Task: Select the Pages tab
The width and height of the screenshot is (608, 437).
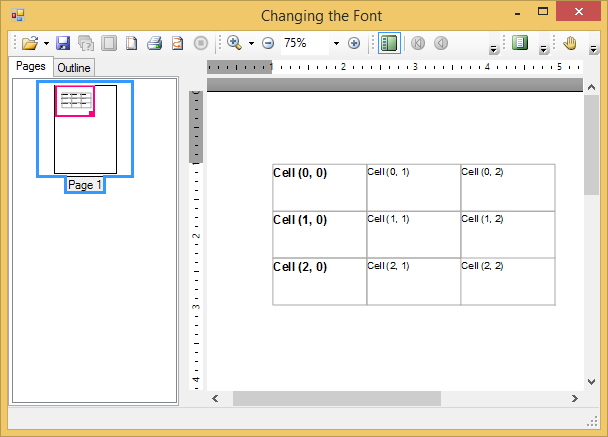Action: click(x=31, y=67)
